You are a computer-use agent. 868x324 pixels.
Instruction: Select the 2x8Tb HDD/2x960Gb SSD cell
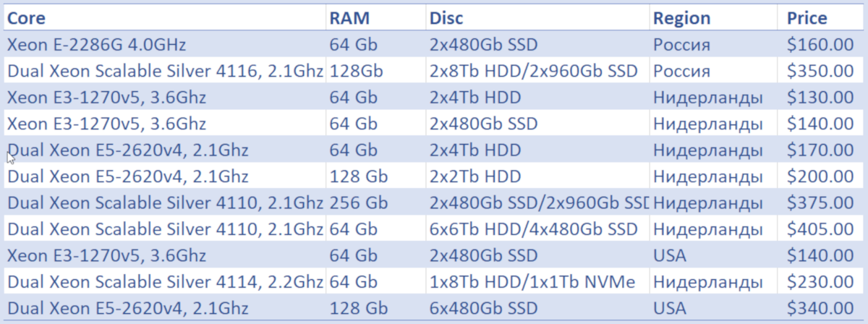[x=537, y=71]
